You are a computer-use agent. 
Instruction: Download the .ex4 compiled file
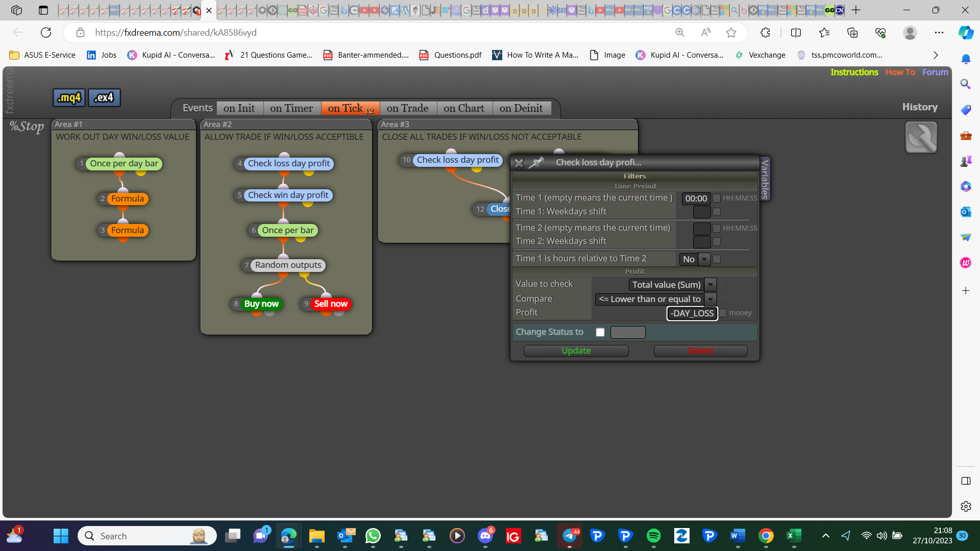coord(104,97)
